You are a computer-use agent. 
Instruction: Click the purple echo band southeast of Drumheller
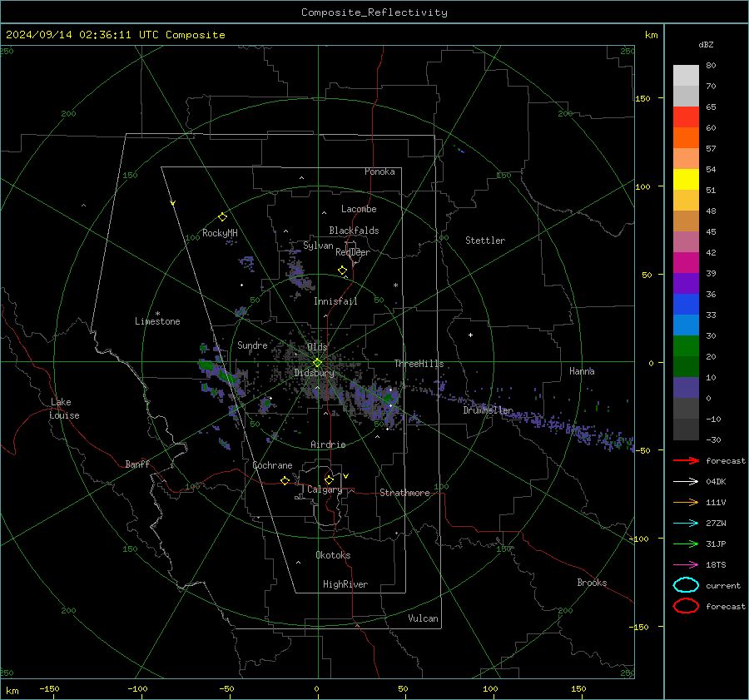tap(568, 428)
